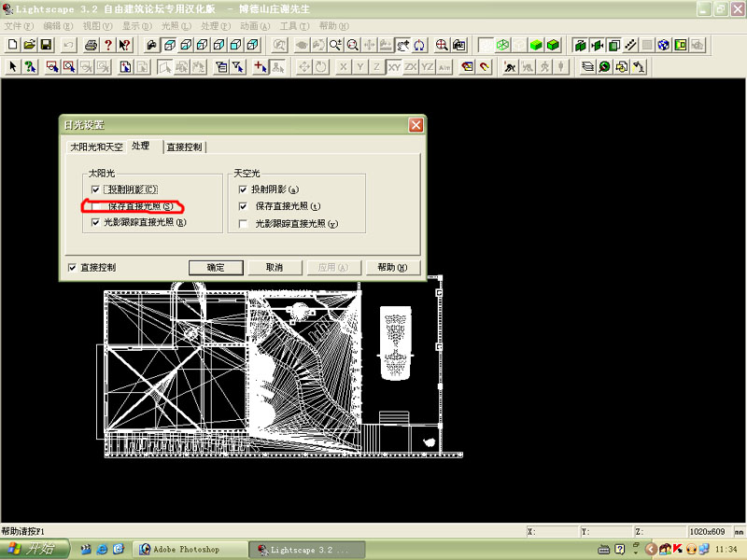Viewport: 747px width, 560px height.
Task: Click the 1020x609 status bar text
Action: click(707, 531)
